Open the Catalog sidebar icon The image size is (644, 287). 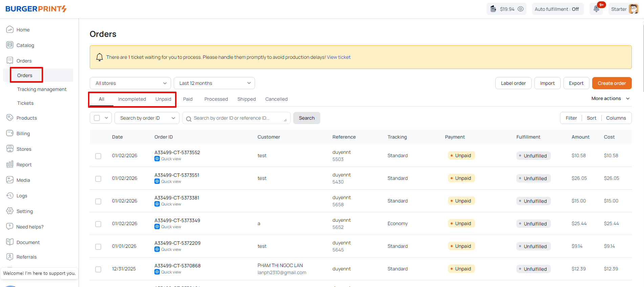pos(10,45)
